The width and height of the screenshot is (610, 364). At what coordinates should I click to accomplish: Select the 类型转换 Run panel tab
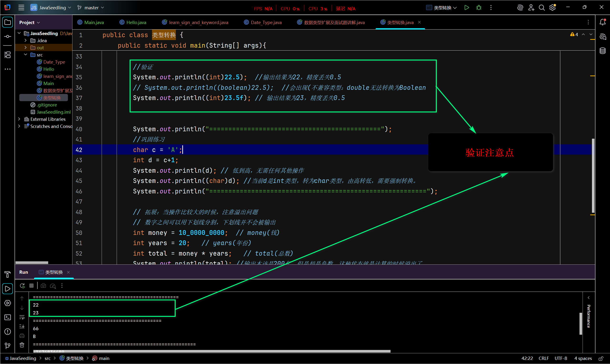point(51,272)
